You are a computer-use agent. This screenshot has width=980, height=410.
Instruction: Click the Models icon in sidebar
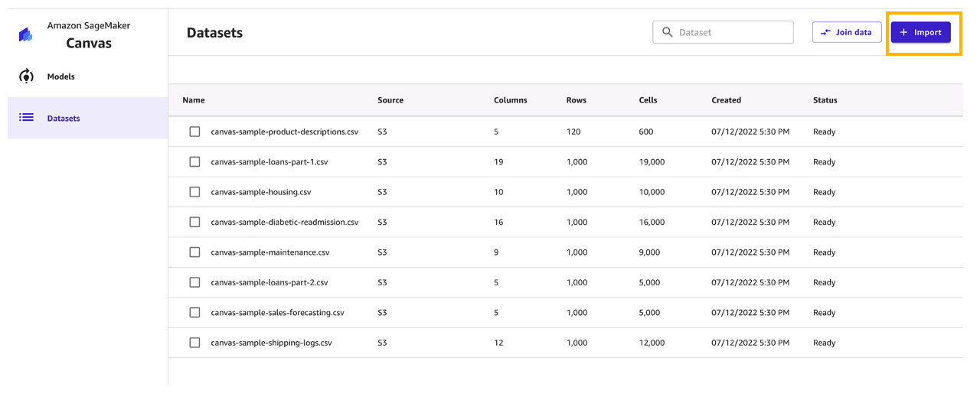(x=26, y=76)
